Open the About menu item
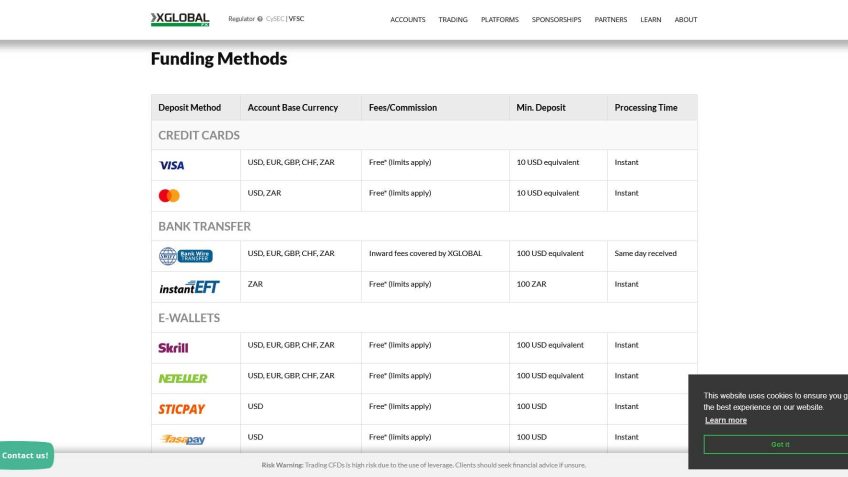 coord(686,20)
